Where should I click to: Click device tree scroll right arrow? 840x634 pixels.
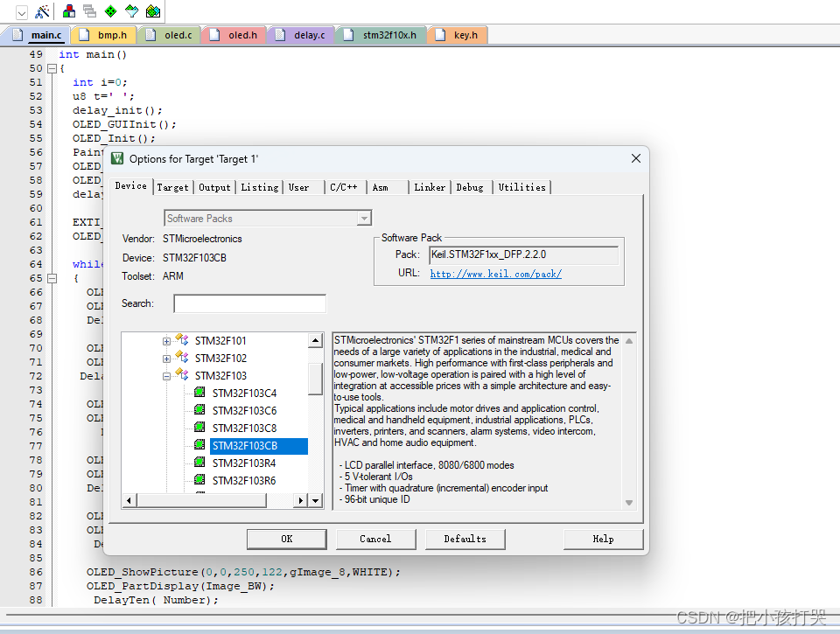pos(300,501)
